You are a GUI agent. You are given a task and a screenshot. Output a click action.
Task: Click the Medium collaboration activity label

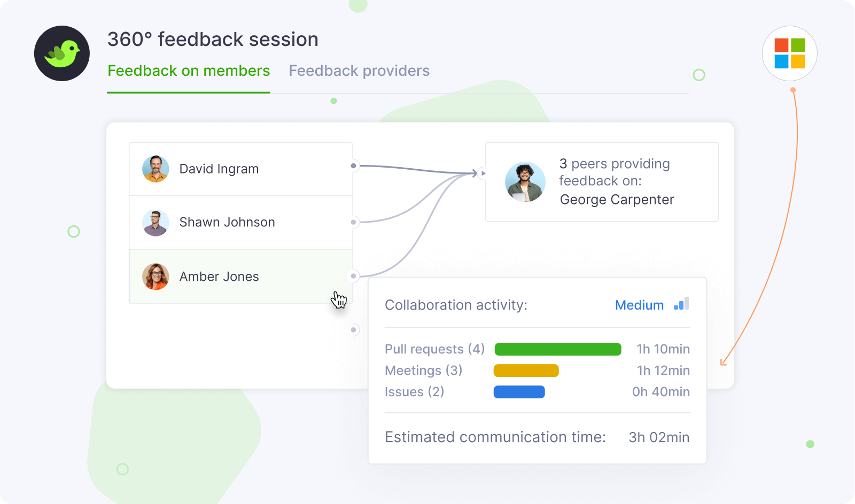639,305
